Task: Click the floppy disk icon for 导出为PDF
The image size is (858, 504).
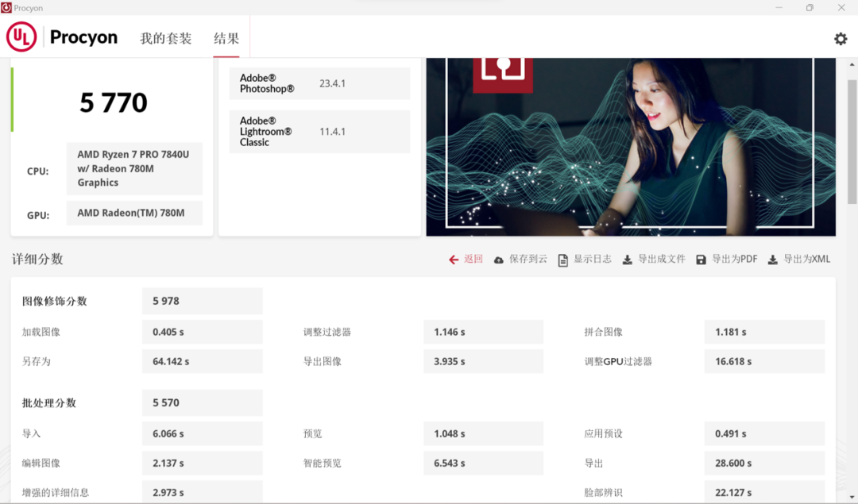Action: tap(701, 260)
